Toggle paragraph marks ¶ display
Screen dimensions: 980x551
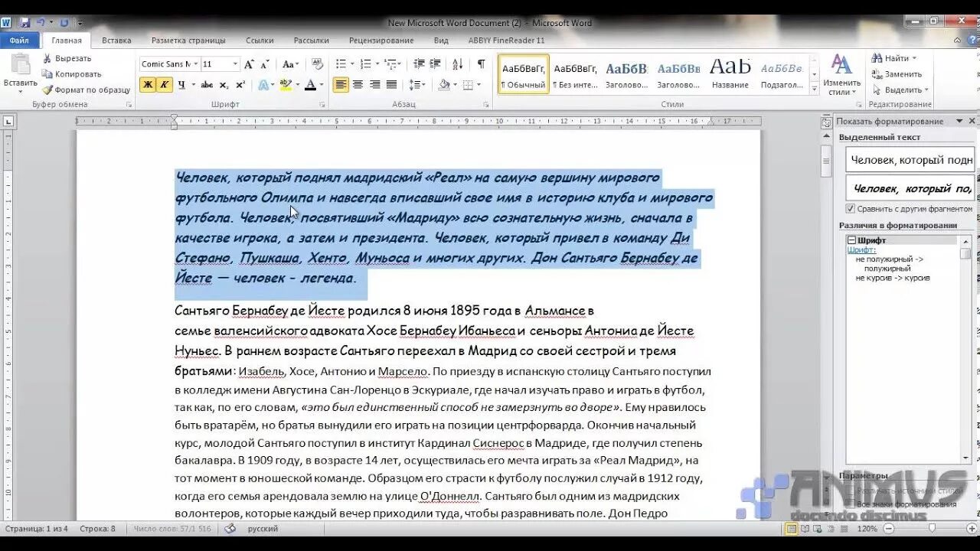(x=481, y=64)
